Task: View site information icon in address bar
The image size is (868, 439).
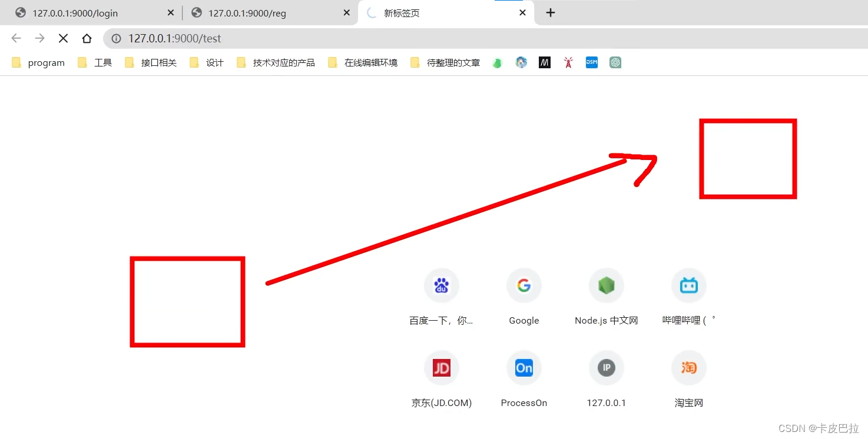Action: click(117, 38)
